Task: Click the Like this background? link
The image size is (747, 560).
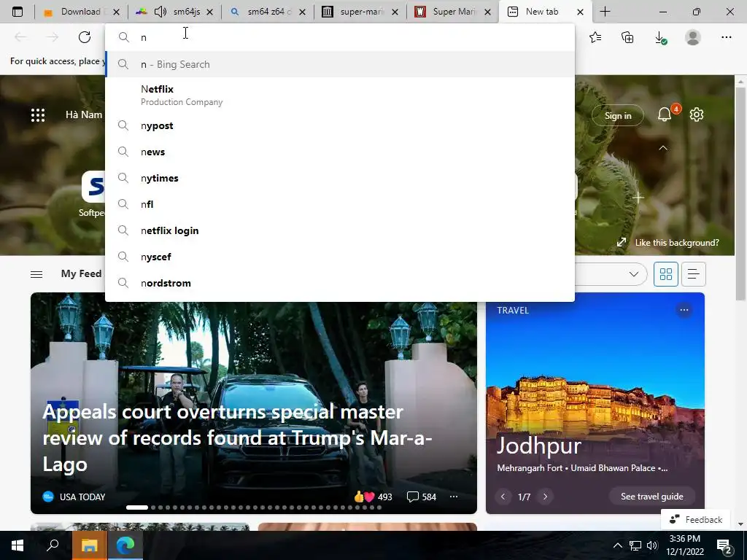Action: [x=677, y=243]
